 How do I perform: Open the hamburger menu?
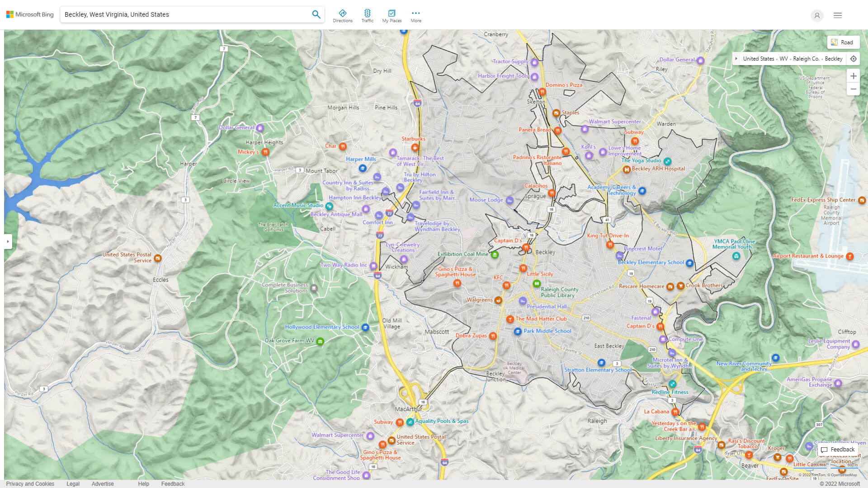click(837, 15)
